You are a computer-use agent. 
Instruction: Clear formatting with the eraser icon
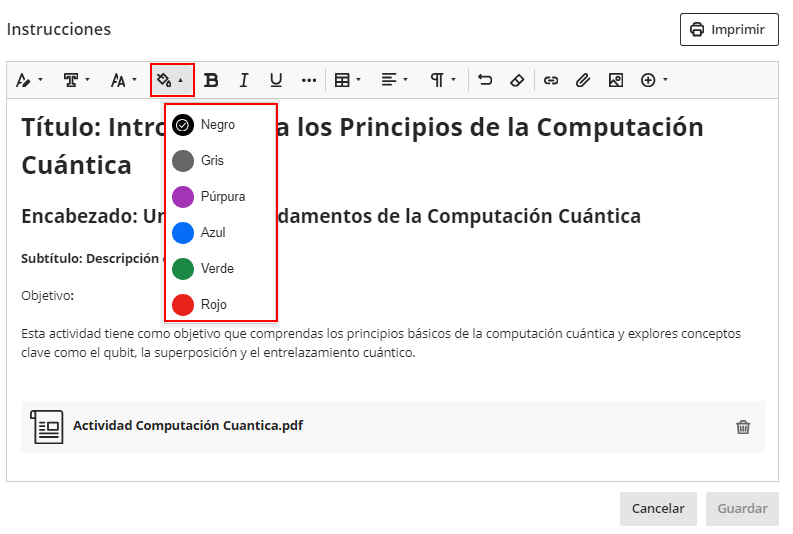point(516,80)
